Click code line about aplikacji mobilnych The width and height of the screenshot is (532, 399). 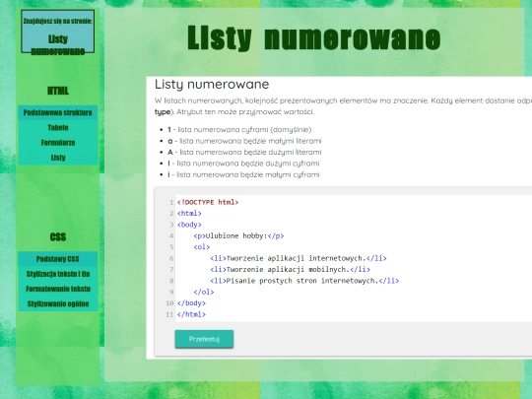click(x=290, y=269)
